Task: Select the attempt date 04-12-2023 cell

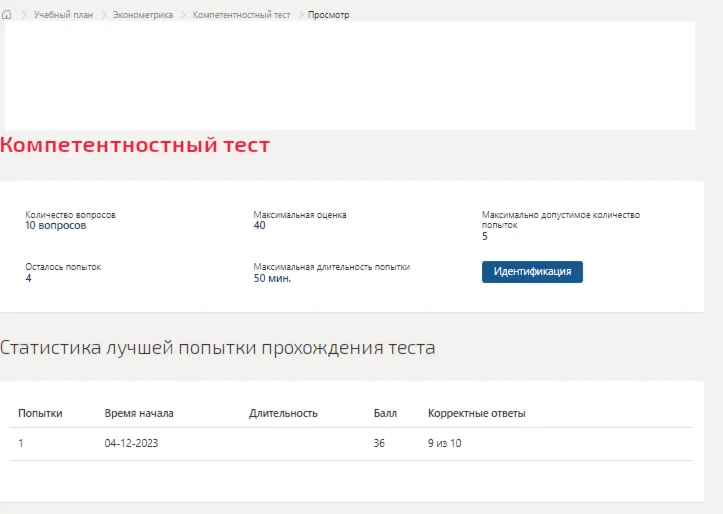Action: (131, 443)
